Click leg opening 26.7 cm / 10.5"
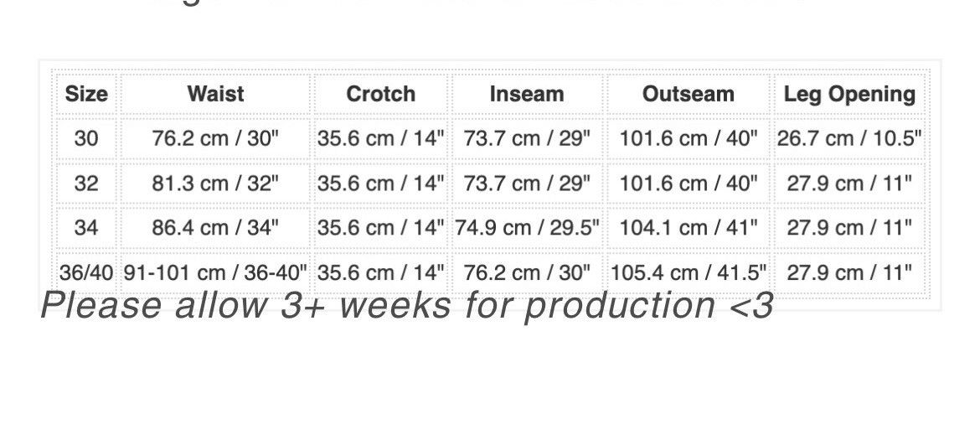The width and height of the screenshot is (980, 445). [849, 138]
